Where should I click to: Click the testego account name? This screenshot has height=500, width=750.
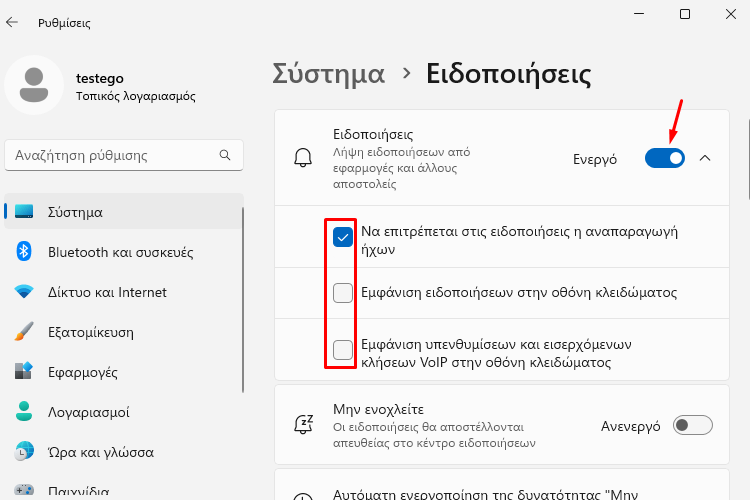[x=99, y=78]
